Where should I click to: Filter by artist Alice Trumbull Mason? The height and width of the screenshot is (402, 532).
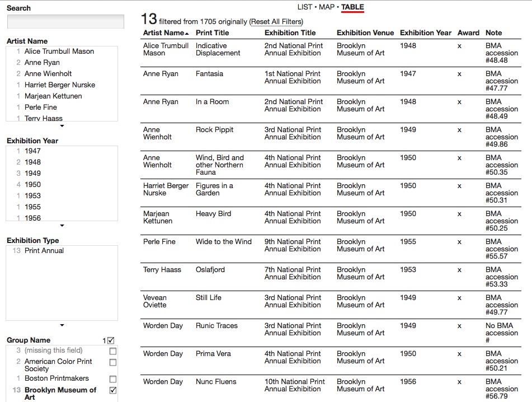(59, 52)
